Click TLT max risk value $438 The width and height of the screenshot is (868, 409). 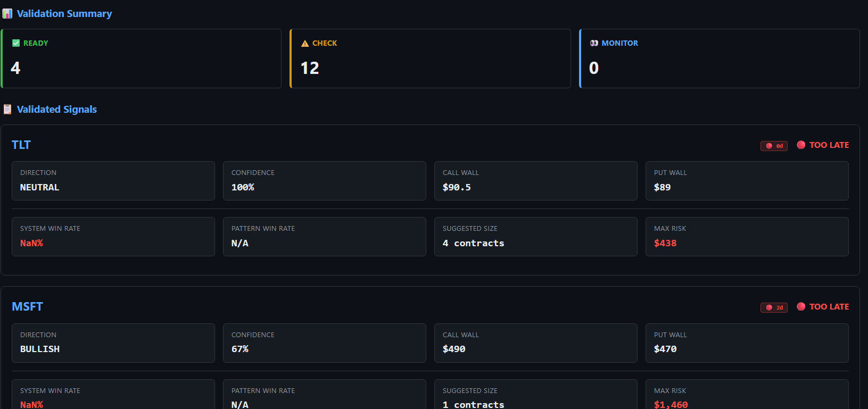665,243
